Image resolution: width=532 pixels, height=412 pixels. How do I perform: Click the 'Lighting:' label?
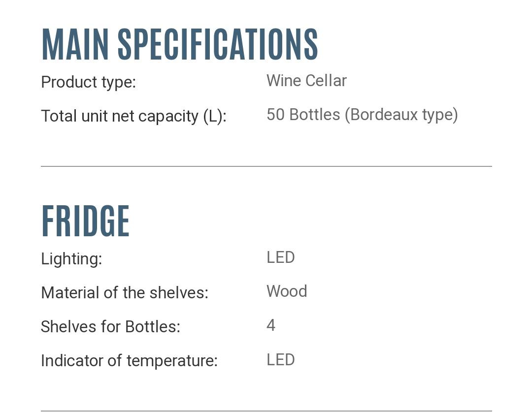[71, 258]
